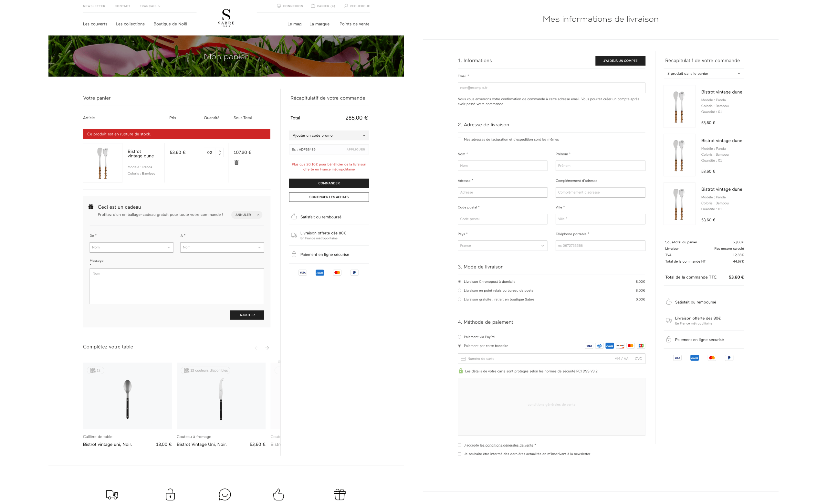Open Les collections menu

coord(130,24)
